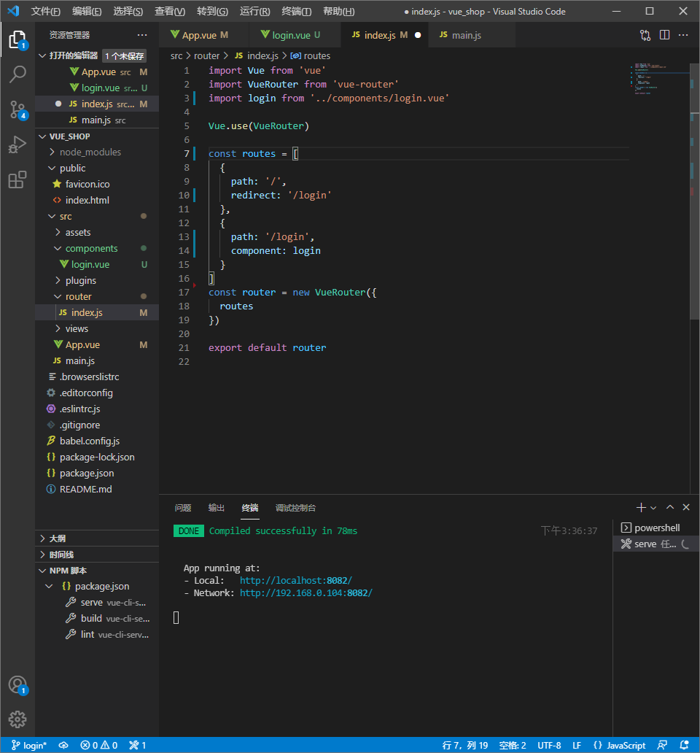Publish changes via cloud sync icon
The width and height of the screenshot is (700, 753).
(63, 745)
